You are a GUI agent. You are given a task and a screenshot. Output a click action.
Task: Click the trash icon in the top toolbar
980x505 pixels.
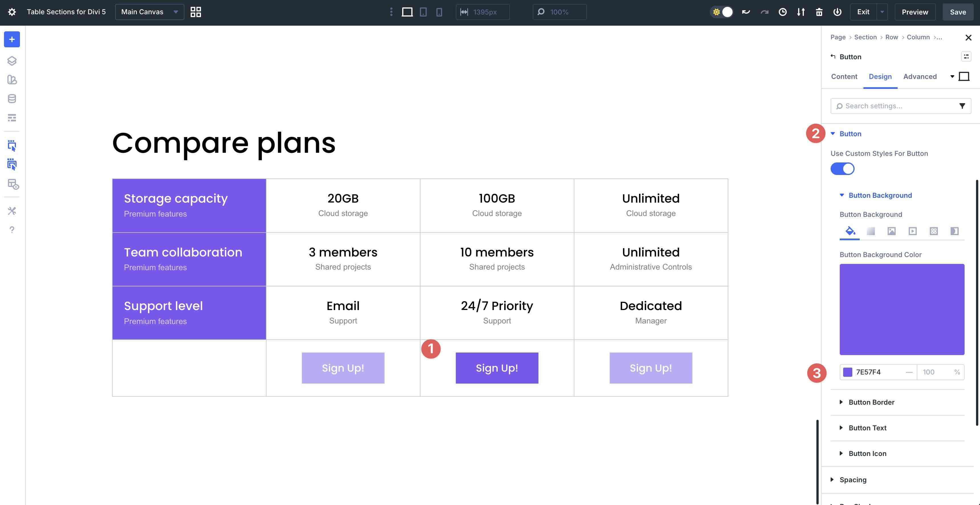click(x=819, y=12)
